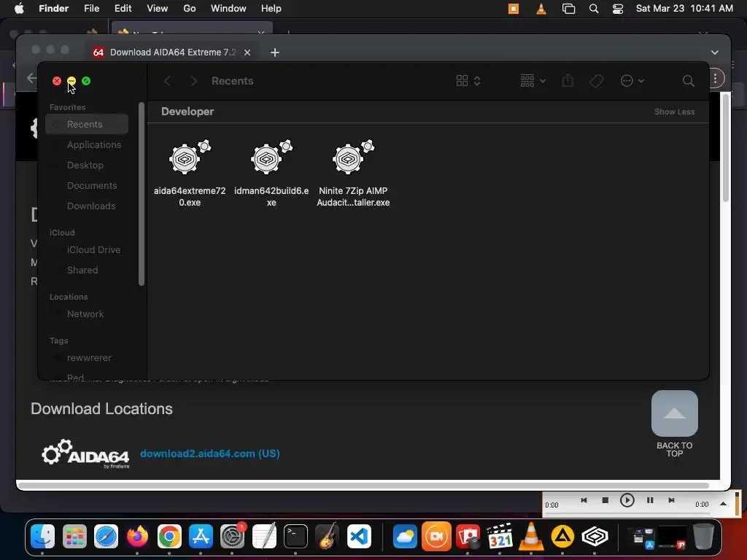Click download2.aida64.com (US) link
Image resolution: width=747 pixels, height=560 pixels.
tap(209, 454)
